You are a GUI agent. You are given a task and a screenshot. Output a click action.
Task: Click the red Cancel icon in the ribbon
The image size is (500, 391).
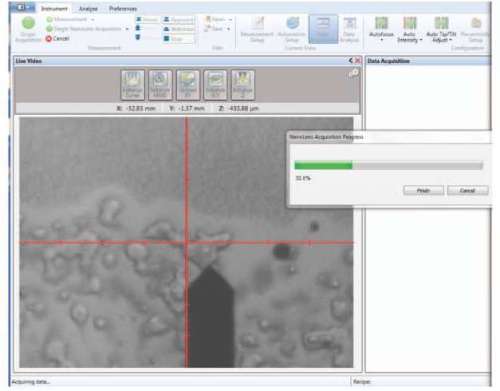click(49, 39)
